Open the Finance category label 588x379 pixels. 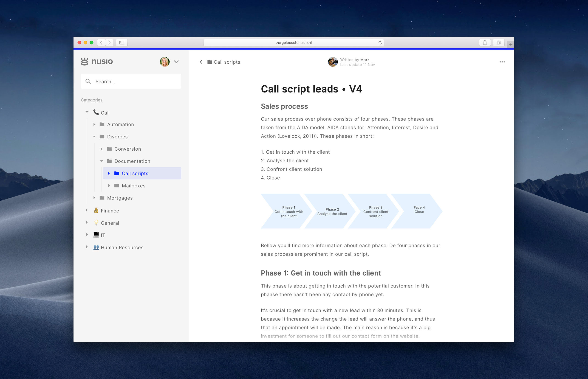coord(110,211)
